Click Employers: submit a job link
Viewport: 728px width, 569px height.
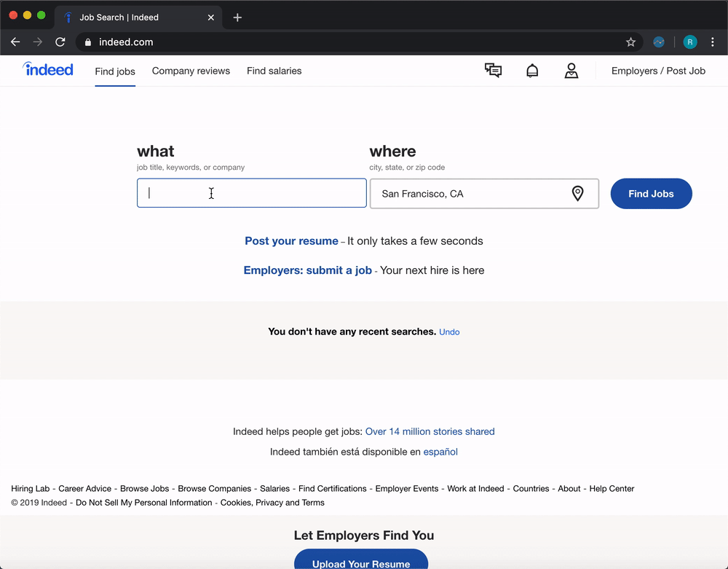click(x=308, y=270)
